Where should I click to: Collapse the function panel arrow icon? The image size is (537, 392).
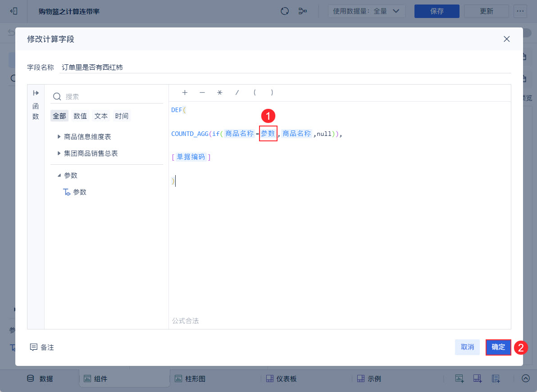pos(36,93)
